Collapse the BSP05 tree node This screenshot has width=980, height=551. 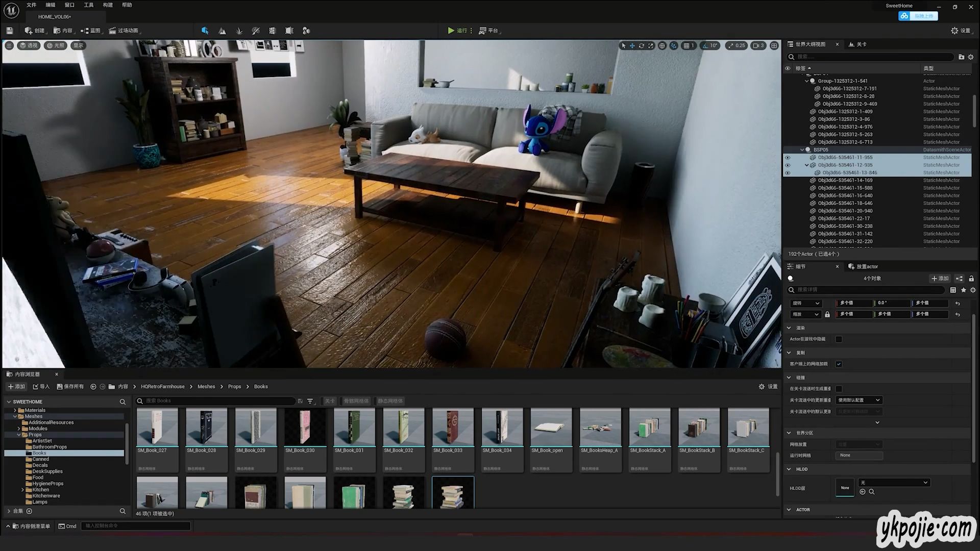802,150
